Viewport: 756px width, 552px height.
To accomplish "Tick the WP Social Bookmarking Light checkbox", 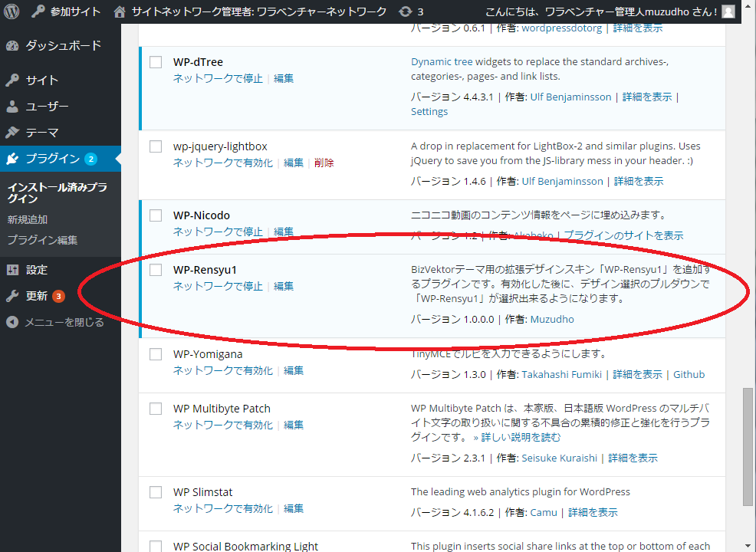I will point(155,546).
